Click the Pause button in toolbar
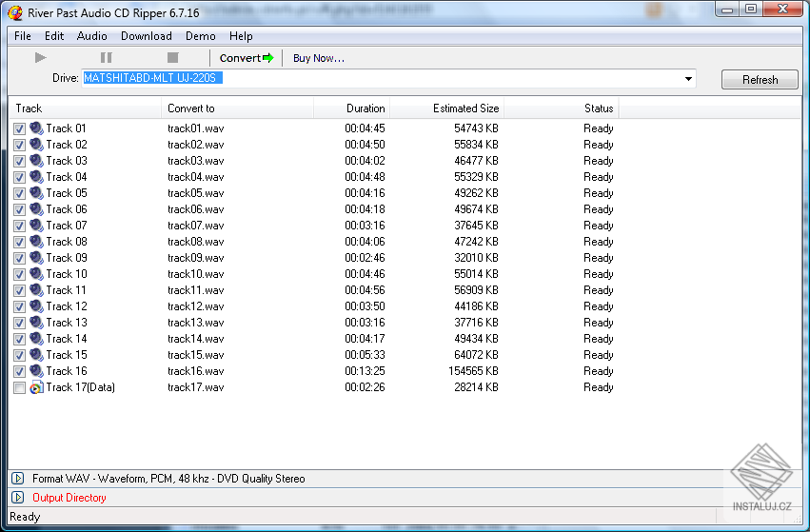 106,57
